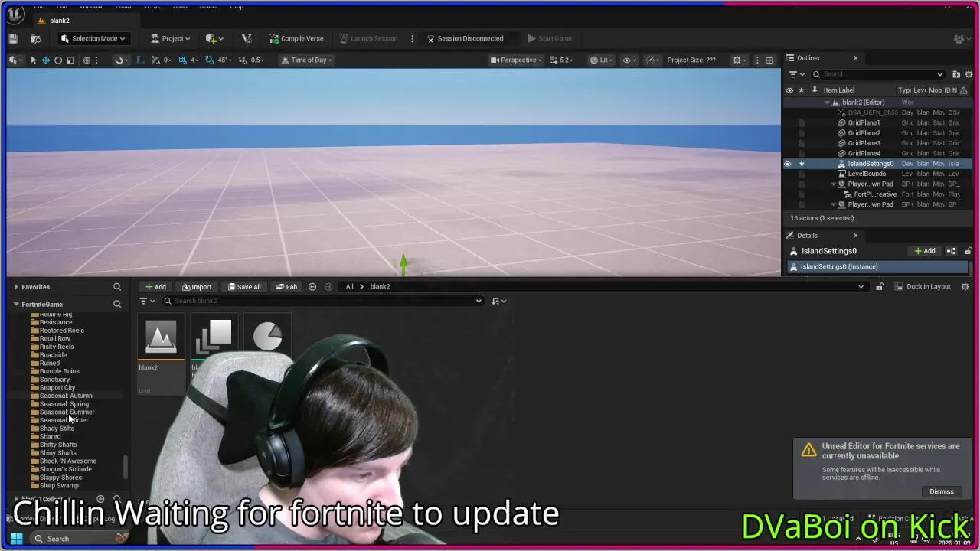Click the world coordinate globe icon
The height and width of the screenshot is (551, 980).
coord(87,60)
